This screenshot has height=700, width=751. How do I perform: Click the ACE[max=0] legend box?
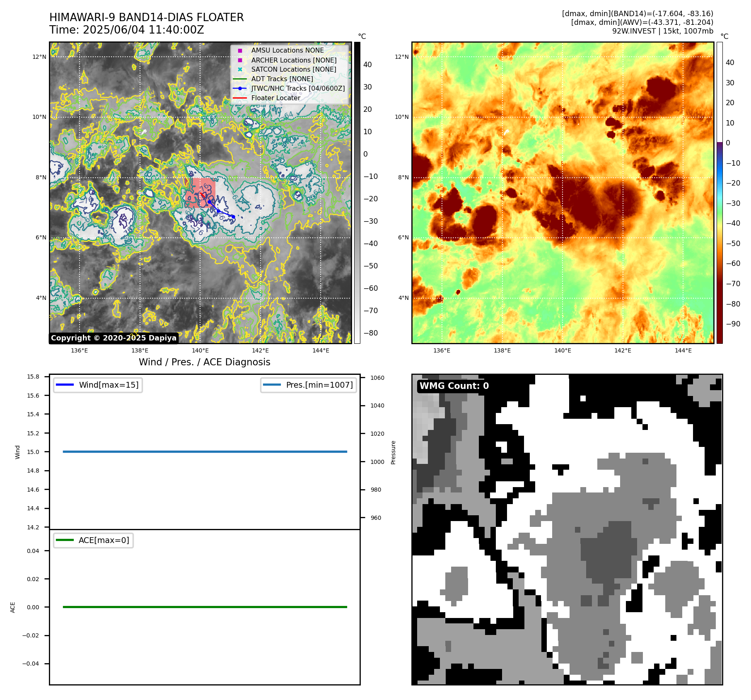[93, 540]
